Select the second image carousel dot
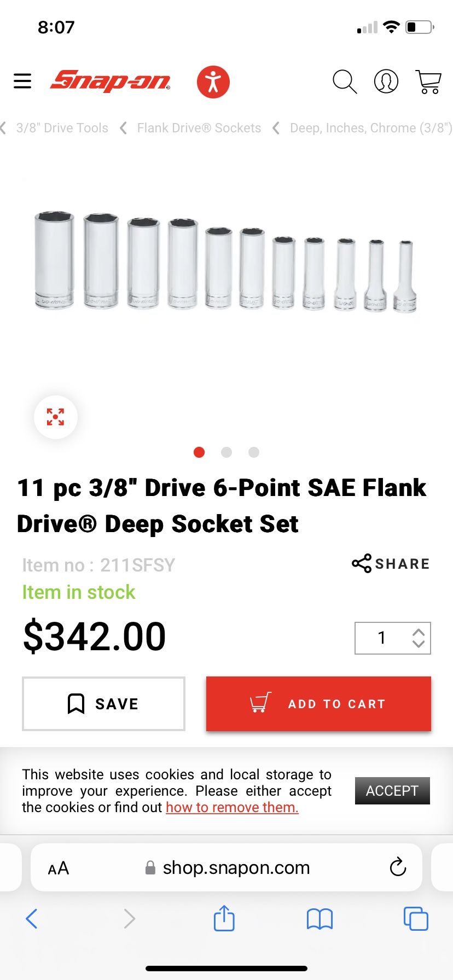The image size is (453, 980). coord(226,452)
